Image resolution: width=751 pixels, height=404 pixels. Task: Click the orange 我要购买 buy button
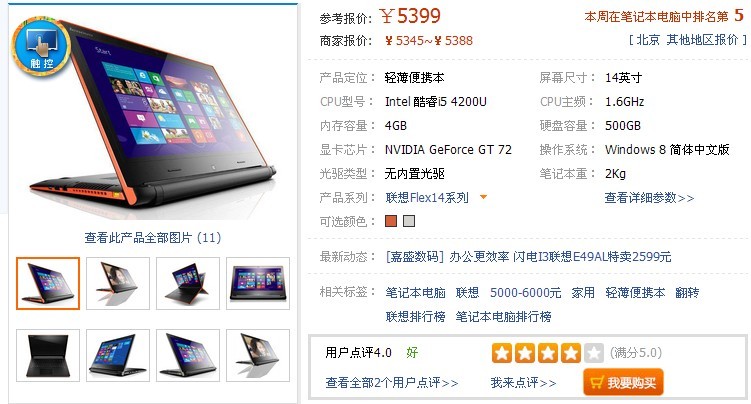(x=623, y=382)
